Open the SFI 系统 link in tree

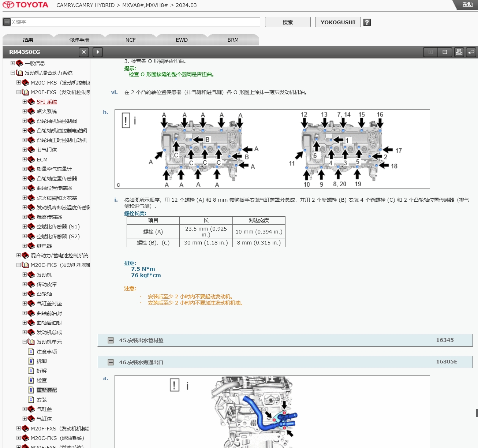pyautogui.click(x=47, y=102)
